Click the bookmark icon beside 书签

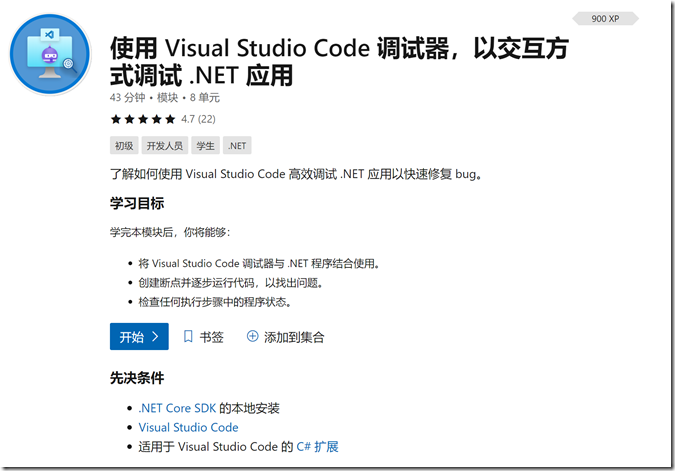188,336
